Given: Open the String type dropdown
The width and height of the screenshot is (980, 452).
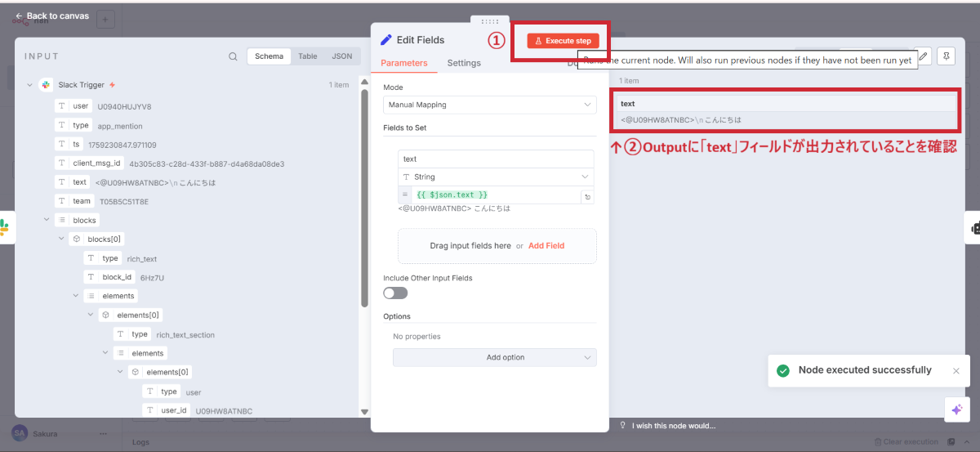Looking at the screenshot, I should [496, 177].
